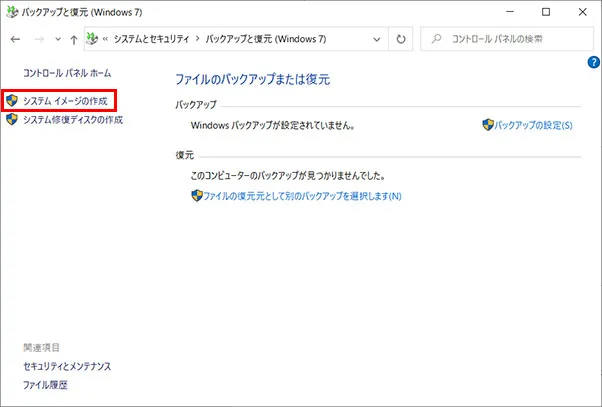This screenshot has height=407, width=602.
Task: Open システム修復ディスクの作成
Action: pos(73,120)
